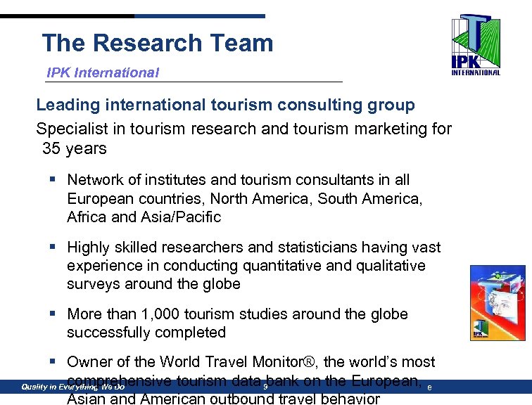Click the text 'successfully completed'
Screen dimensions: 532x405
tap(146, 333)
